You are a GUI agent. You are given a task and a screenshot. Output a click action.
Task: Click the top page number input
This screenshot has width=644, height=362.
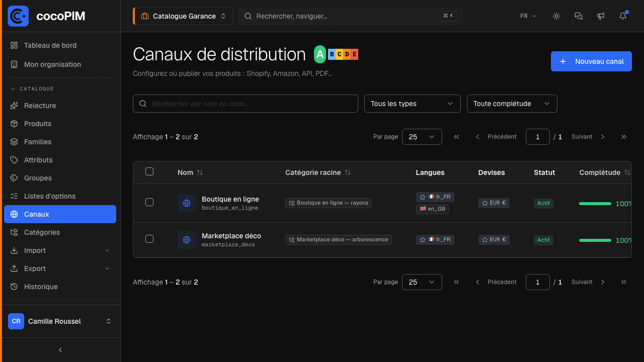click(x=538, y=137)
